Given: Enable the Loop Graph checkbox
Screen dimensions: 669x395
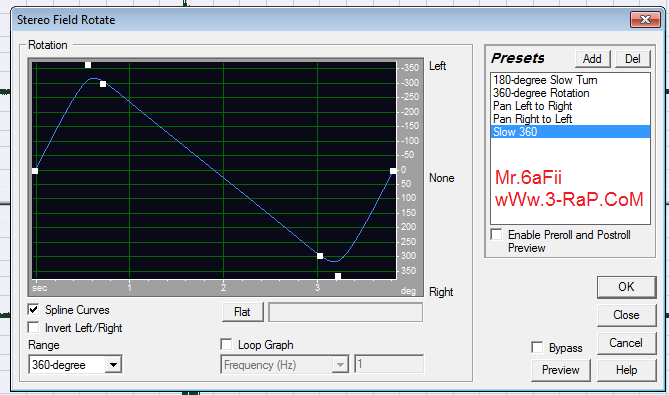Looking at the screenshot, I should click(226, 344).
